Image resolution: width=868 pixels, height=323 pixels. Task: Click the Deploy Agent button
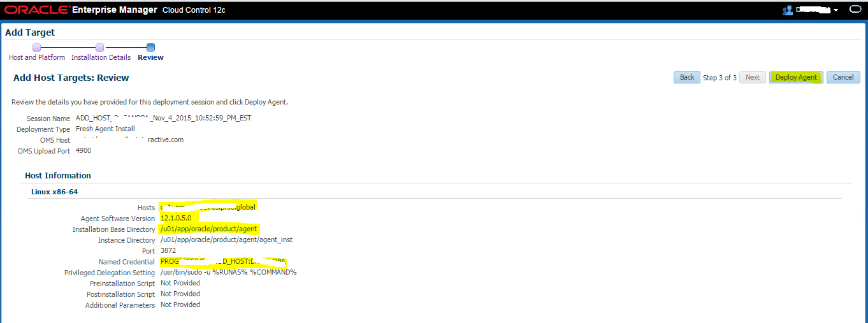coord(796,77)
